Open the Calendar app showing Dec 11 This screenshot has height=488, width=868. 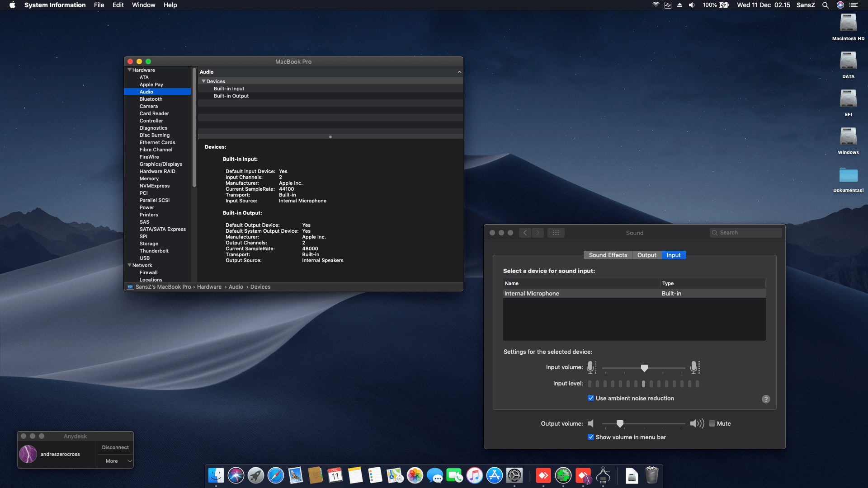[x=335, y=475]
